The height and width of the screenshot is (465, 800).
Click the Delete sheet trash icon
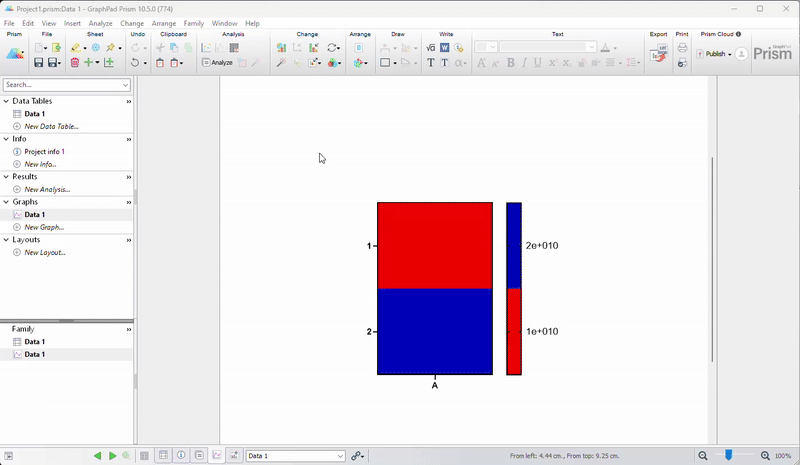coord(75,63)
